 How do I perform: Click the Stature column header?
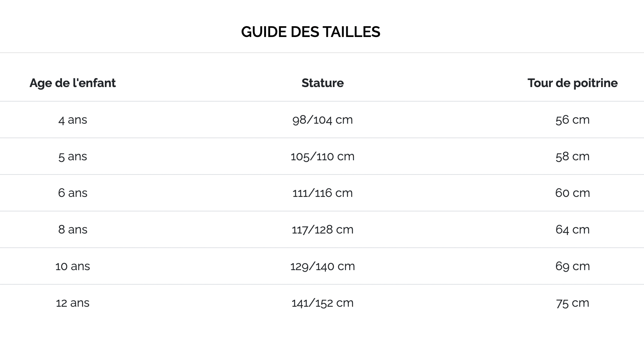coord(322,83)
